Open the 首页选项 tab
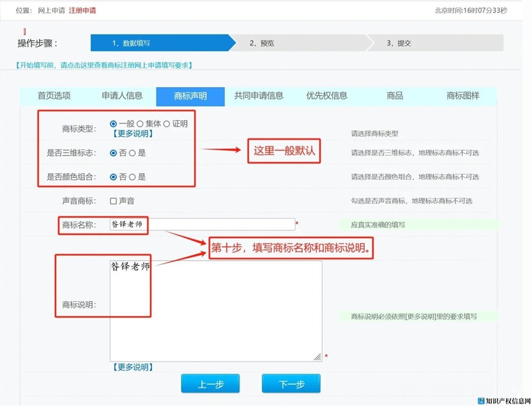 [54, 96]
